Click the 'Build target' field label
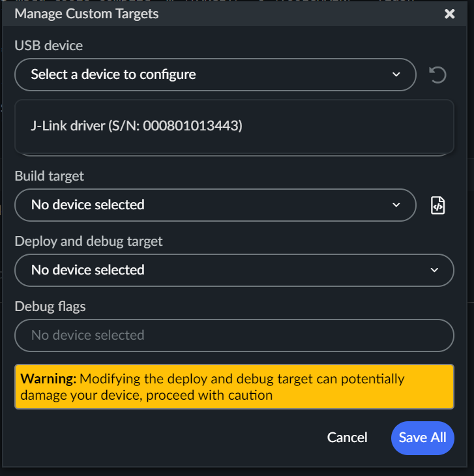Screen dimensions: 474x476 pos(49,176)
